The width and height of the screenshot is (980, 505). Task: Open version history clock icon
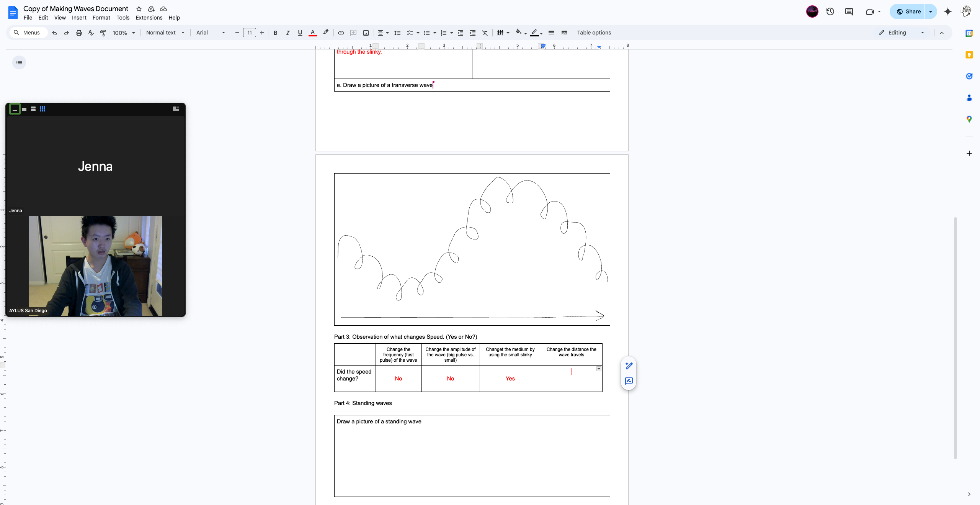pyautogui.click(x=830, y=11)
